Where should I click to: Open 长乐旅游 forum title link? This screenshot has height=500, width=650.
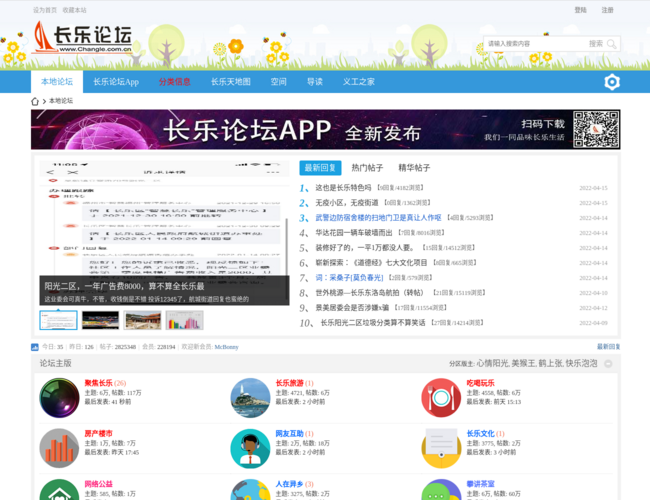pos(289,383)
